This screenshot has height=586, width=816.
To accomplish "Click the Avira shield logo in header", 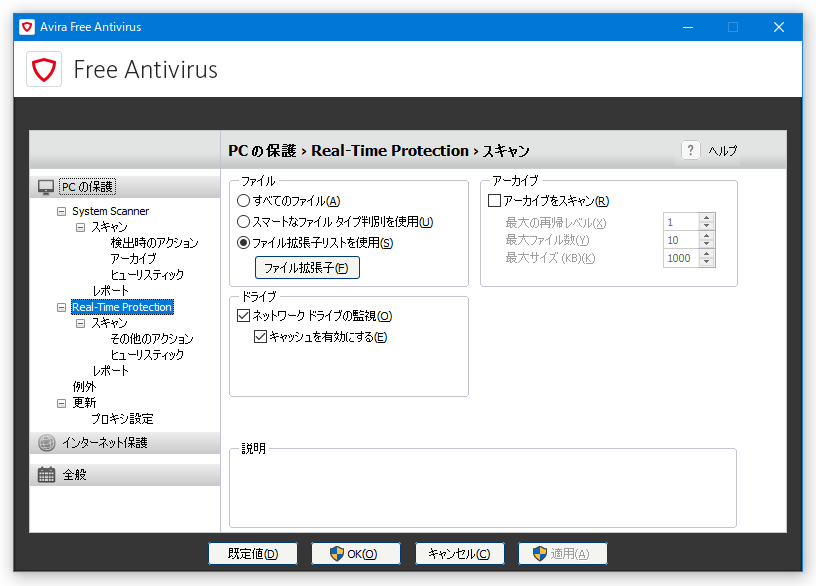I will (44, 69).
